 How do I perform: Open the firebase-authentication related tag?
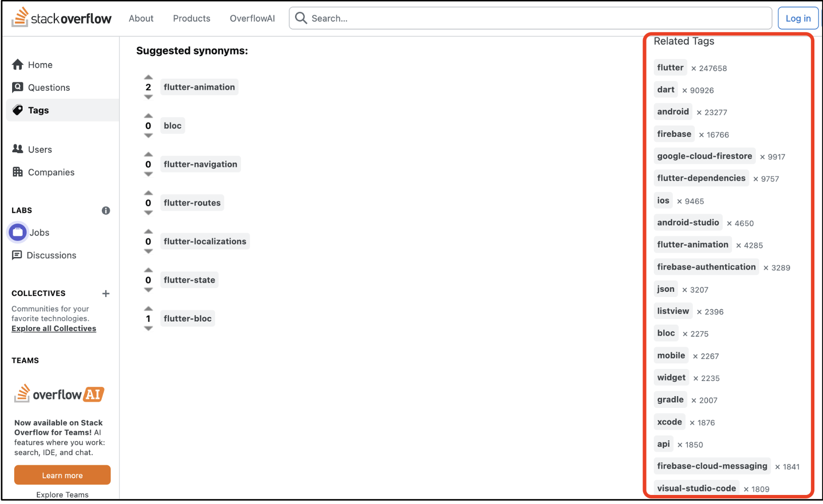[707, 267]
